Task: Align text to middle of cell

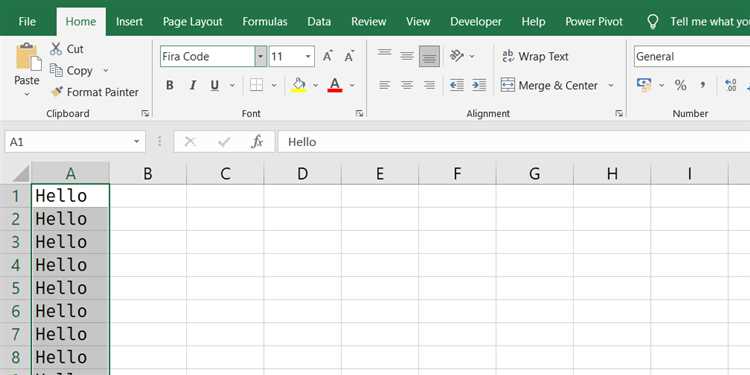Action: (407, 56)
